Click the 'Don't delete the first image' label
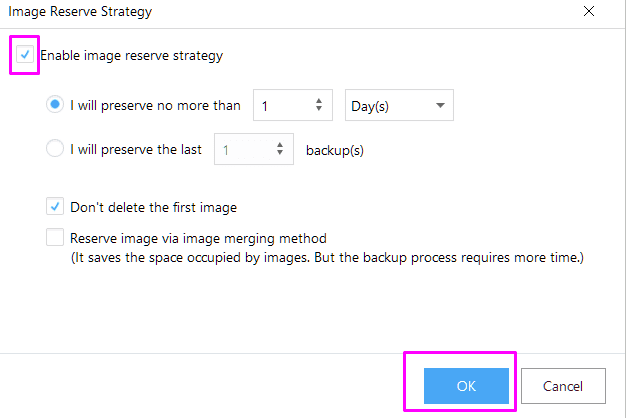 [x=154, y=207]
